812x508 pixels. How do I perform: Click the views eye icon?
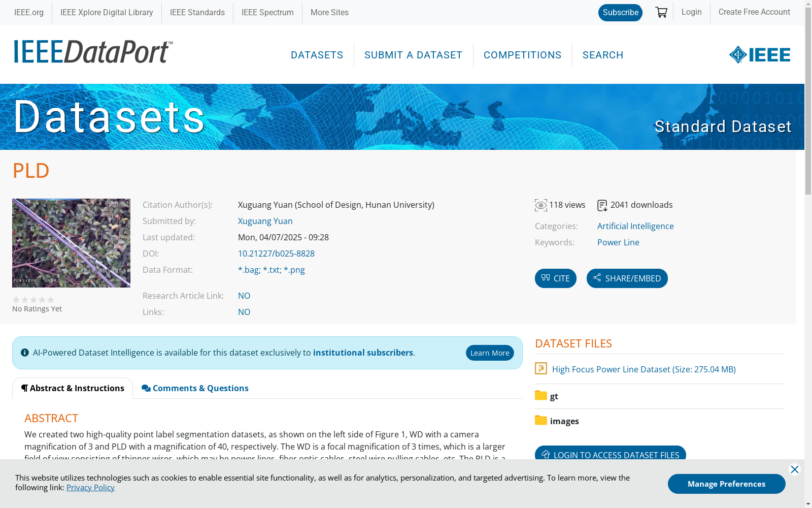pyautogui.click(x=541, y=205)
